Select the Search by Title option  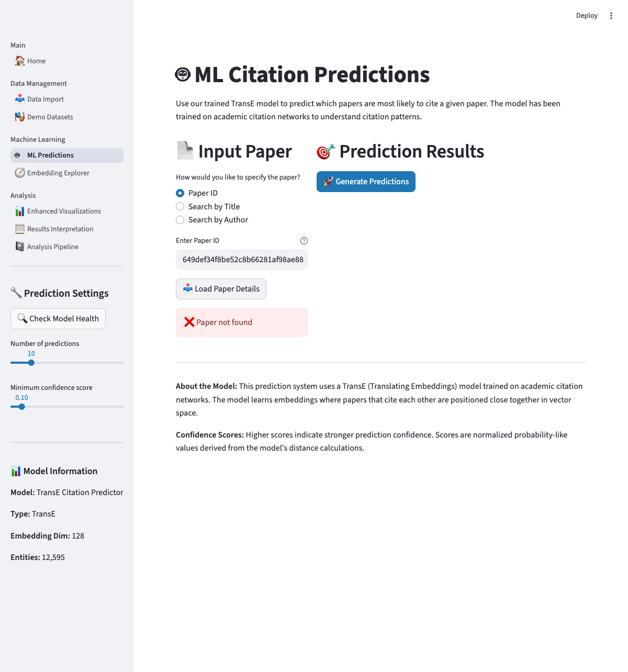pyautogui.click(x=180, y=206)
